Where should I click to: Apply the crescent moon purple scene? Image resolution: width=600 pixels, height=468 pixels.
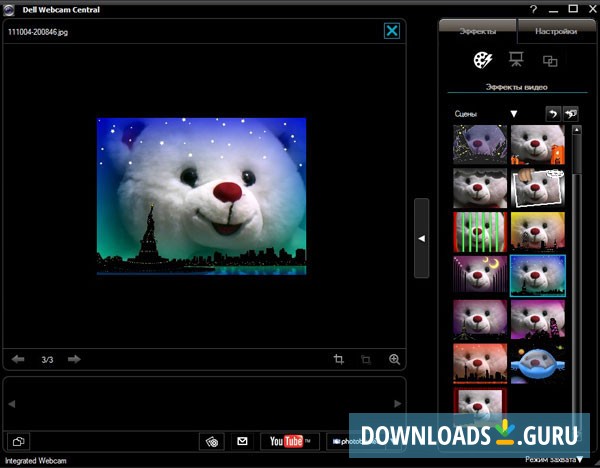click(x=480, y=276)
